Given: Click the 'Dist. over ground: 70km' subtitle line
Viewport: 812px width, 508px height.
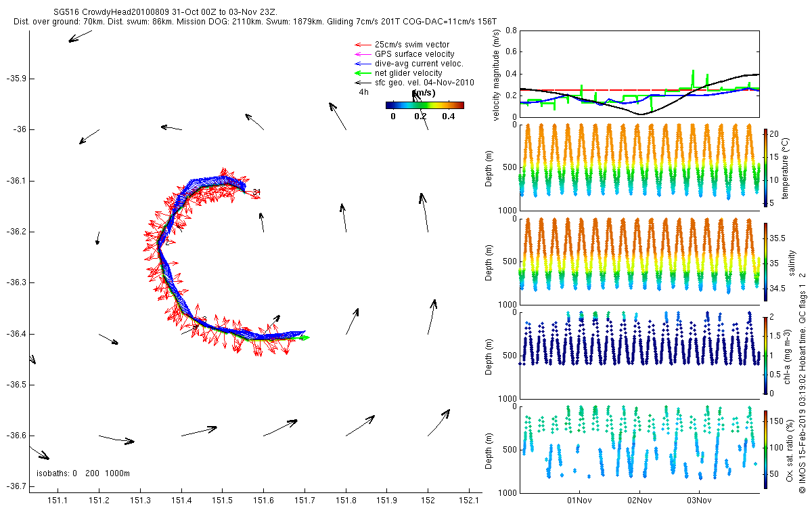Looking at the screenshot, I should [x=256, y=22].
